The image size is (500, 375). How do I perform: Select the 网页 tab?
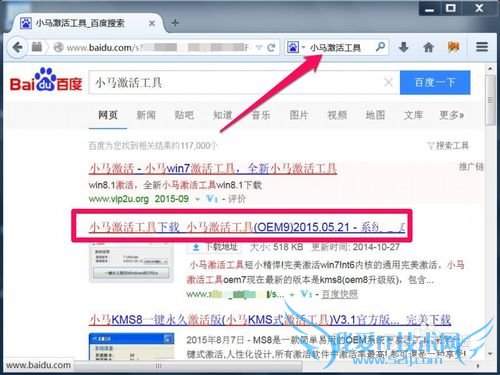click(108, 115)
